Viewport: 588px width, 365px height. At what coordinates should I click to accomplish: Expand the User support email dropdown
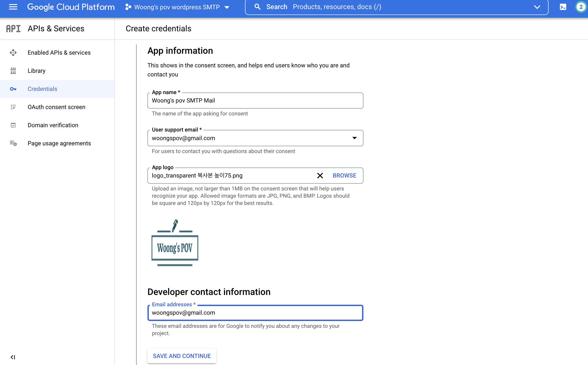[354, 138]
